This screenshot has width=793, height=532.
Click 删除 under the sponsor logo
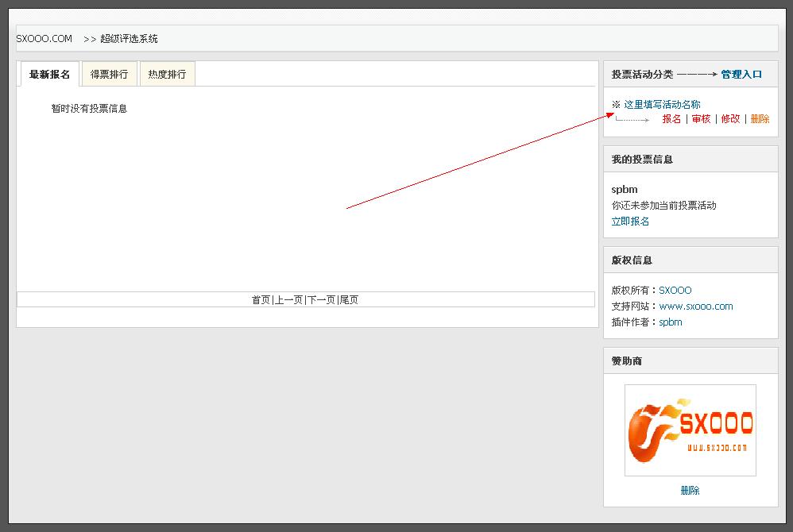[x=690, y=490]
